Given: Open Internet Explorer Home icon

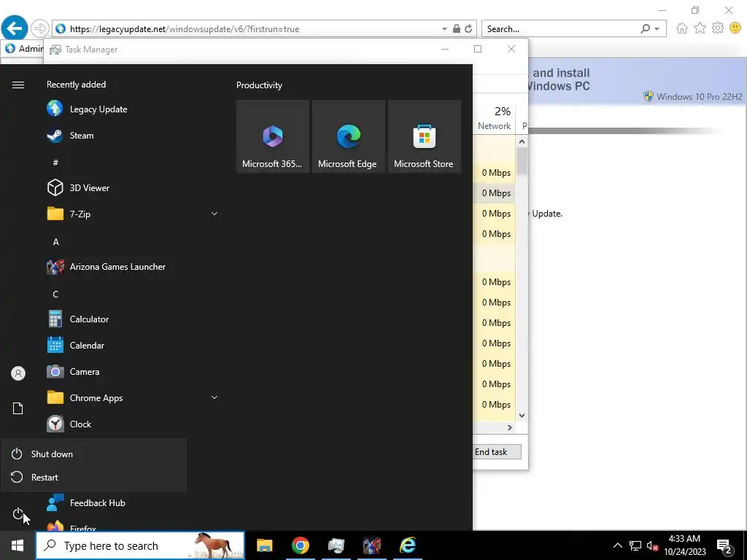Looking at the screenshot, I should coord(682,28).
